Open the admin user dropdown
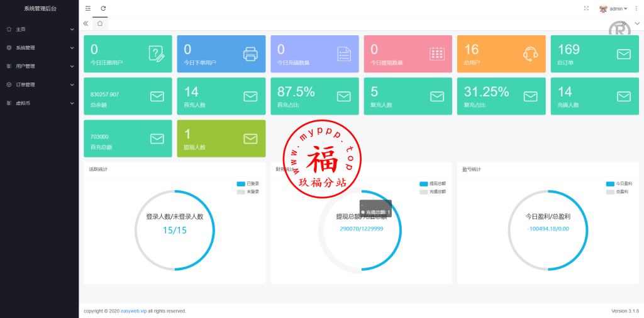The width and height of the screenshot is (644, 318). [x=613, y=8]
